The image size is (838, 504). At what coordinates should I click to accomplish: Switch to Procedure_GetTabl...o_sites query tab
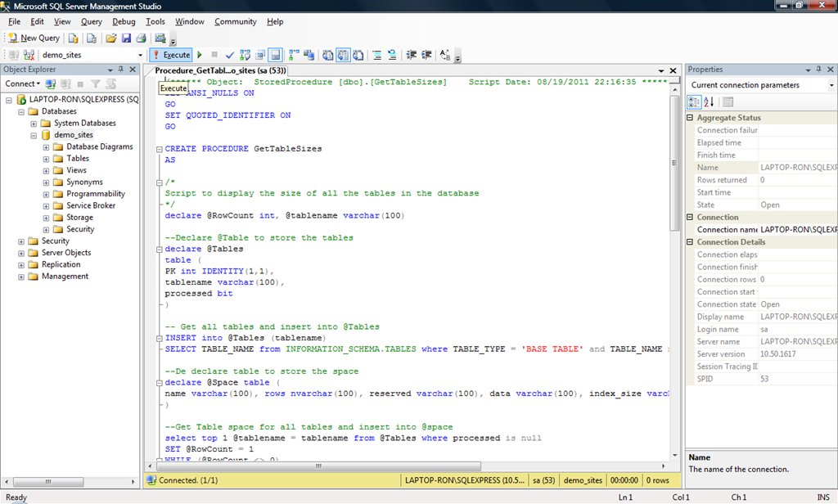click(x=220, y=70)
